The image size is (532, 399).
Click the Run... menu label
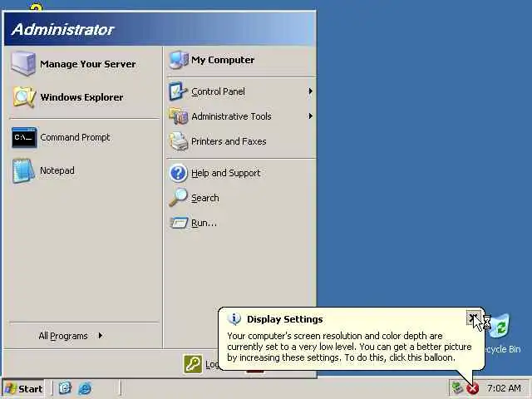tap(204, 223)
